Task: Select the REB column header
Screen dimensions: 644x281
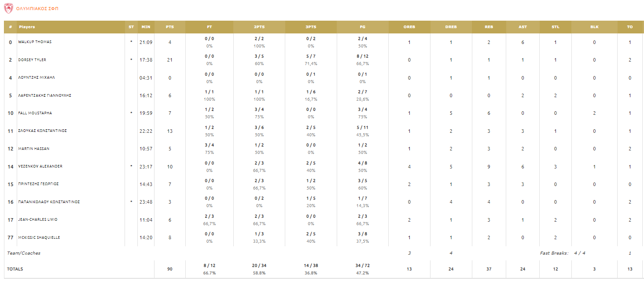Action: 489,27
